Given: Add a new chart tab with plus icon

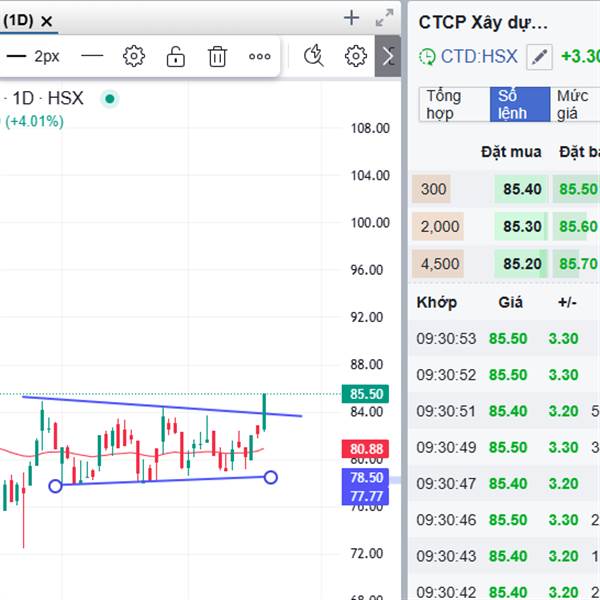Looking at the screenshot, I should (x=351, y=18).
